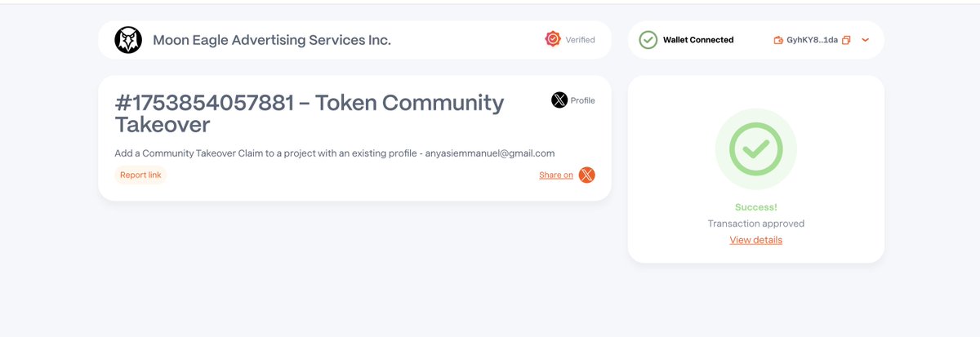Click the Verified status text
Screen dimensions: 980x337
581,40
